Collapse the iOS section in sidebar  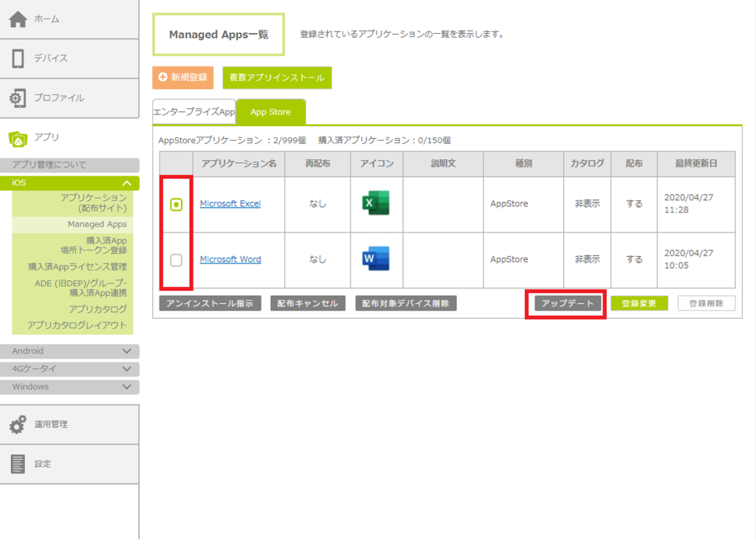point(127,183)
